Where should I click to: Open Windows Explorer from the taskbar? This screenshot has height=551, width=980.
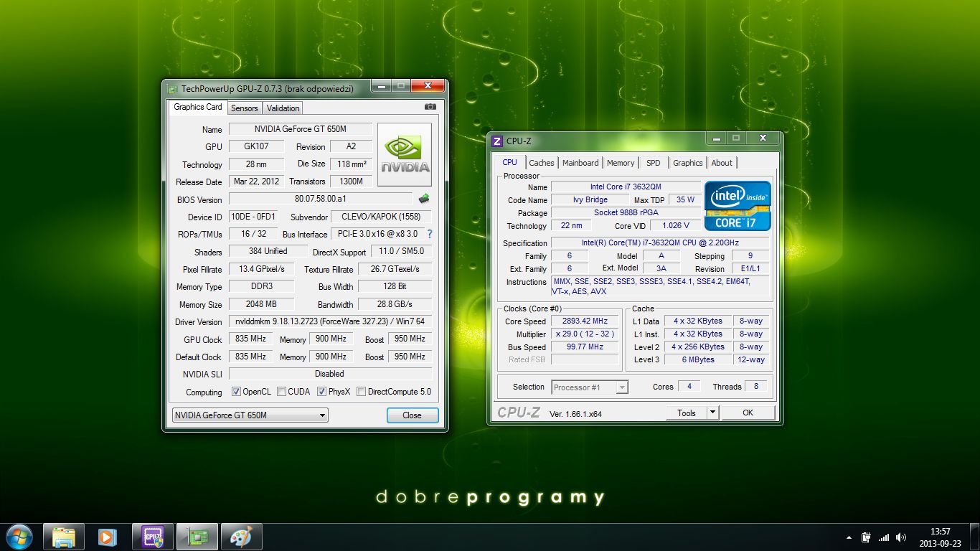[x=64, y=537]
